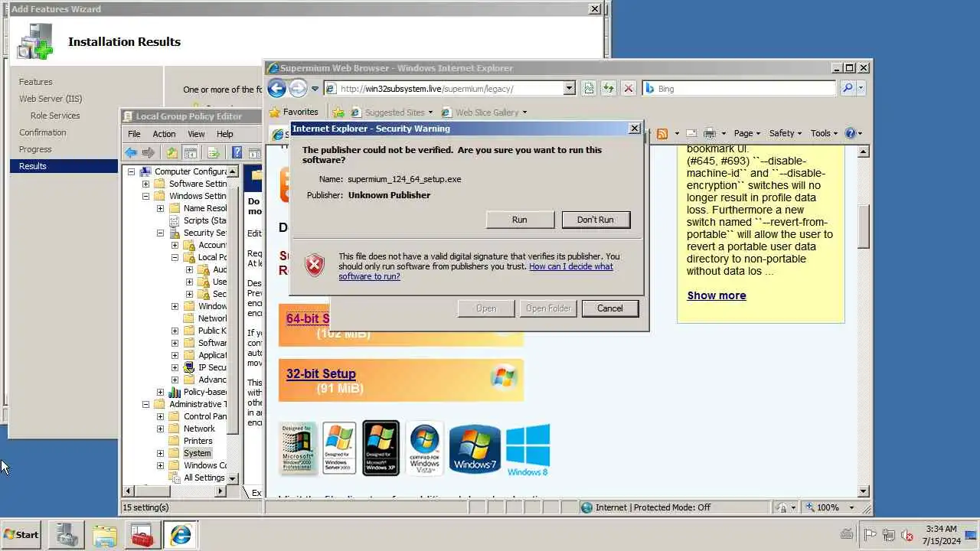Open the Favorites star button
Screen dimensions: 980x551
click(294, 112)
